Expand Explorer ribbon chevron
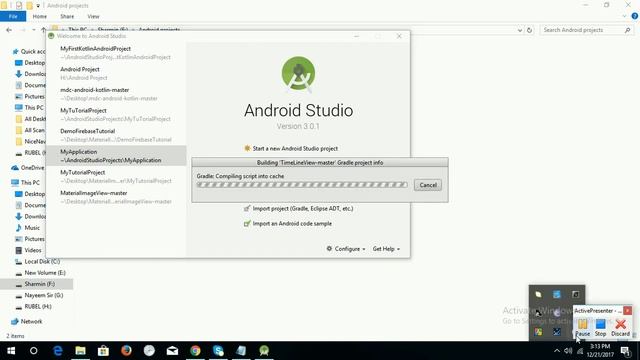 click(x=624, y=16)
